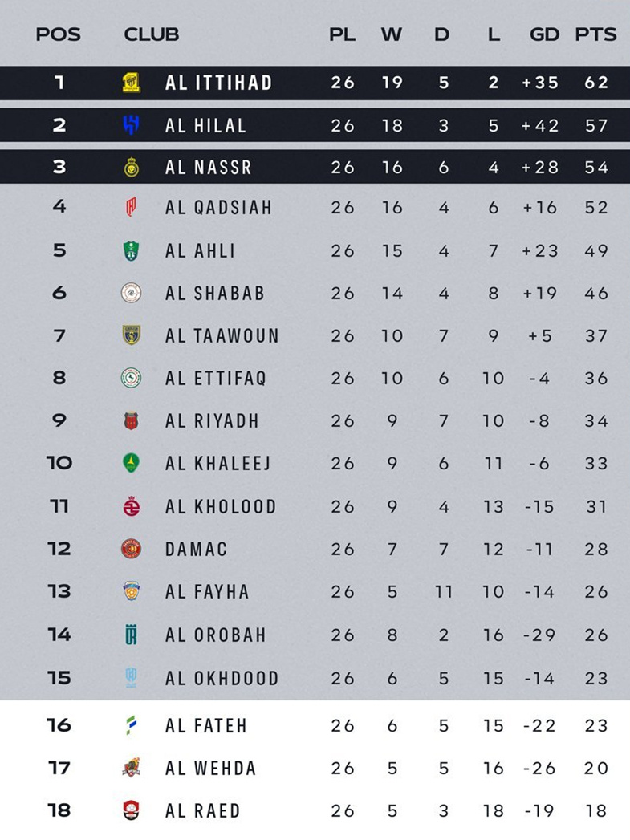630x840 pixels.
Task: Select the Al Shabab round badge
Action: (x=132, y=293)
